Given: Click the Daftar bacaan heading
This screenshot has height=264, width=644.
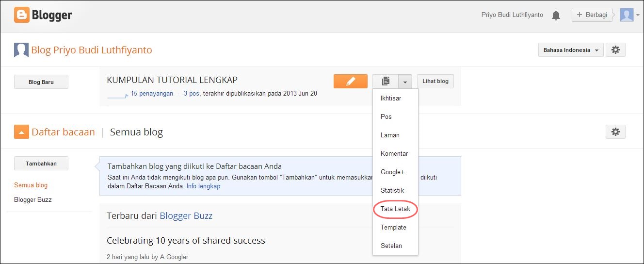Looking at the screenshot, I should click(x=63, y=132).
